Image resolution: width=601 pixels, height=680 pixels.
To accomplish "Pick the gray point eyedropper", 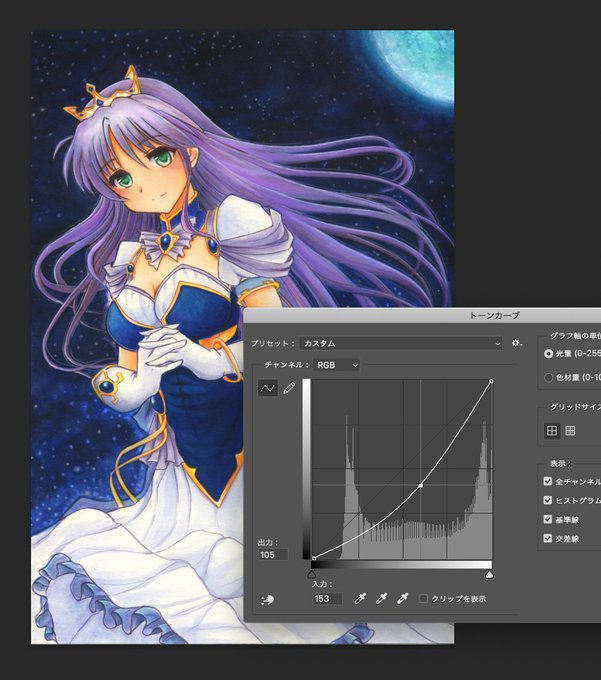I will coord(381,599).
